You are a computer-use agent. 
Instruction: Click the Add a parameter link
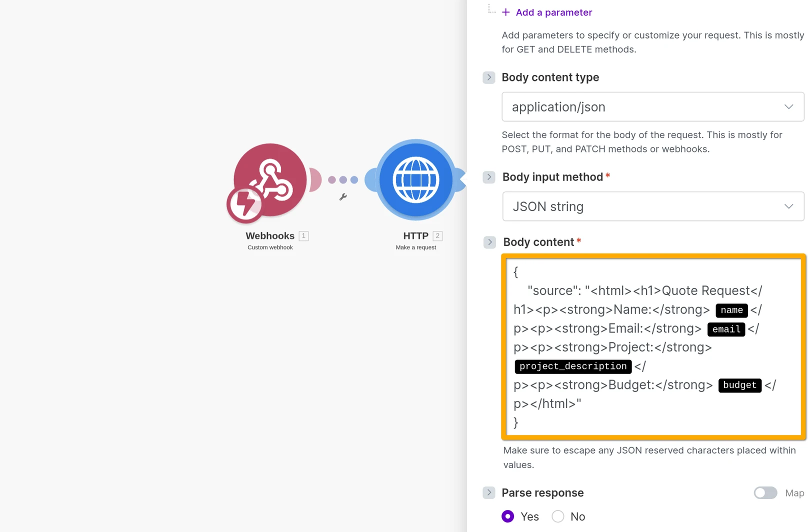coord(553,12)
